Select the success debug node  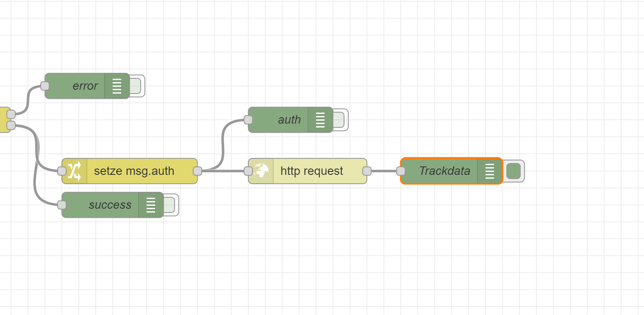112,205
